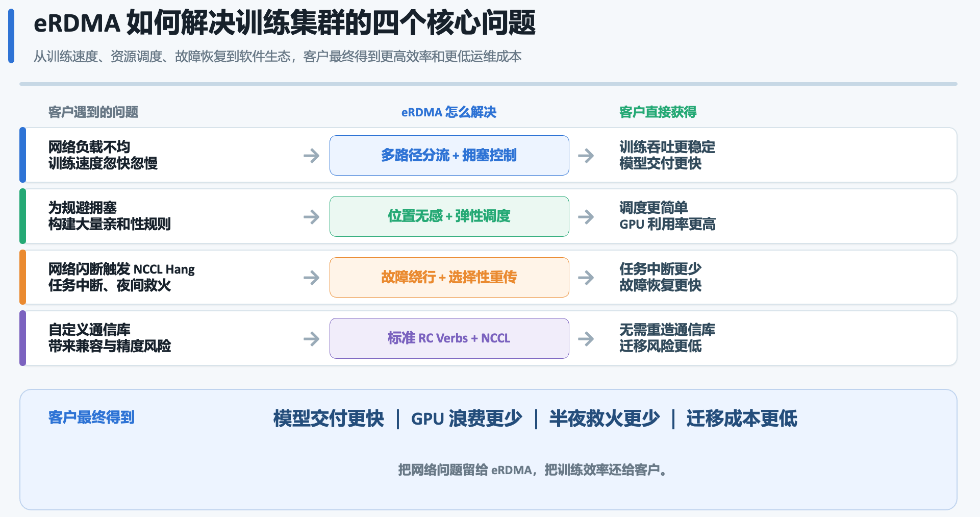980x517 pixels.
Task: Select the subtitle starting with '从训练速度、资源调度'
Action: (x=278, y=56)
